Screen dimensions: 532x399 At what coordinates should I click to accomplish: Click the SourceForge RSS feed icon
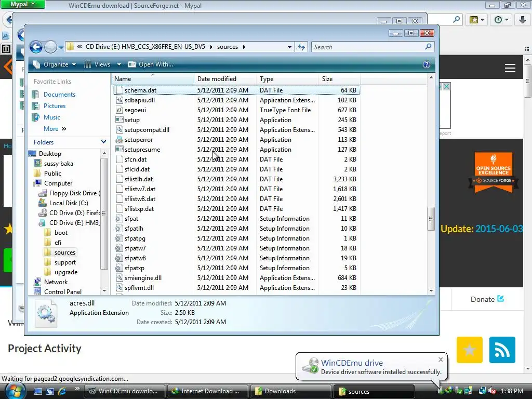click(x=502, y=350)
